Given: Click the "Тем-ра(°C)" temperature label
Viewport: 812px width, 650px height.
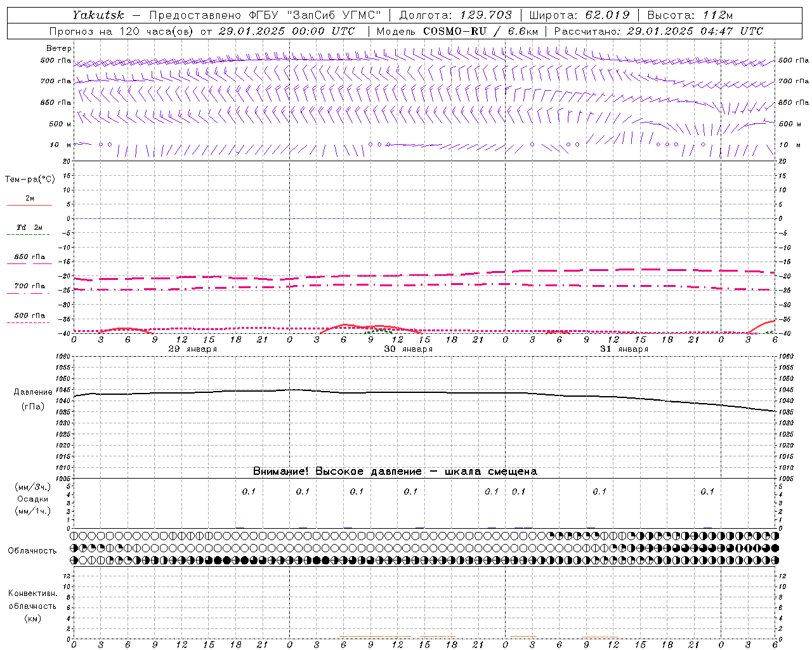Looking at the screenshot, I should tap(30, 180).
